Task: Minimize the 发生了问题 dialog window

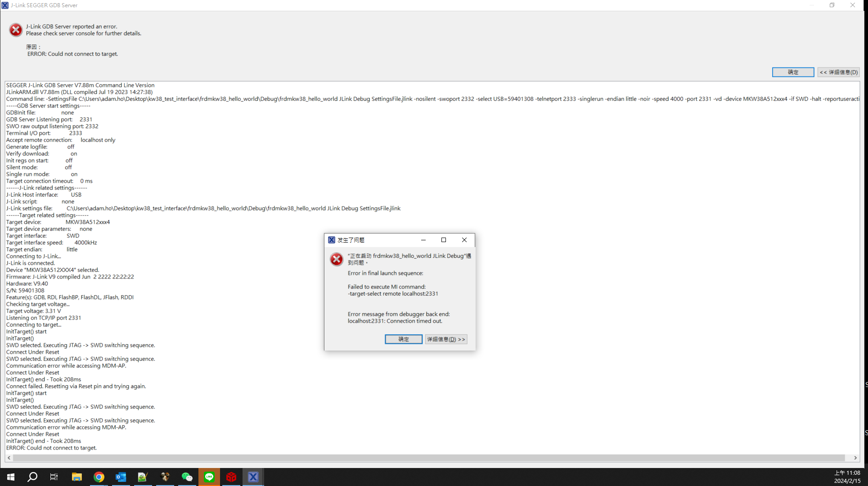Action: 423,240
